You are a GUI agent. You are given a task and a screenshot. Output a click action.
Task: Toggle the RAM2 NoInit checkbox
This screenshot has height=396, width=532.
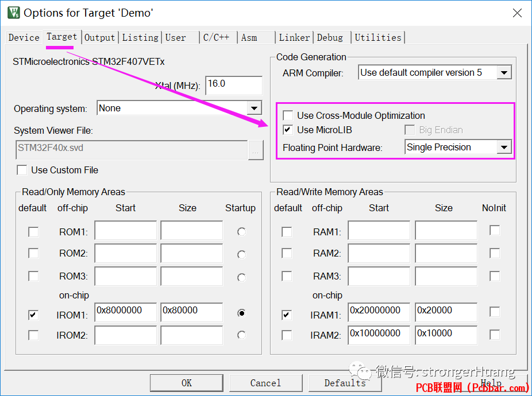coord(495,253)
